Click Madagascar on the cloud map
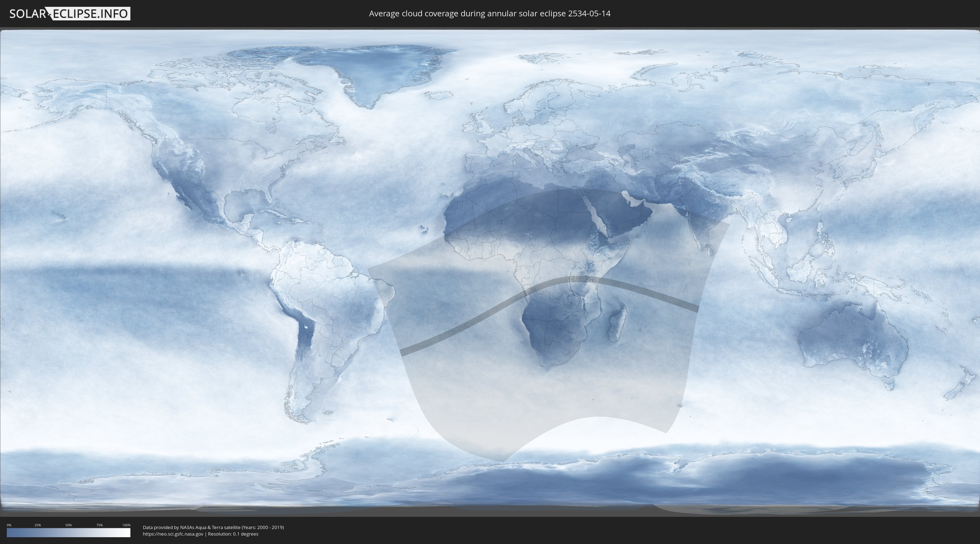 [617, 324]
